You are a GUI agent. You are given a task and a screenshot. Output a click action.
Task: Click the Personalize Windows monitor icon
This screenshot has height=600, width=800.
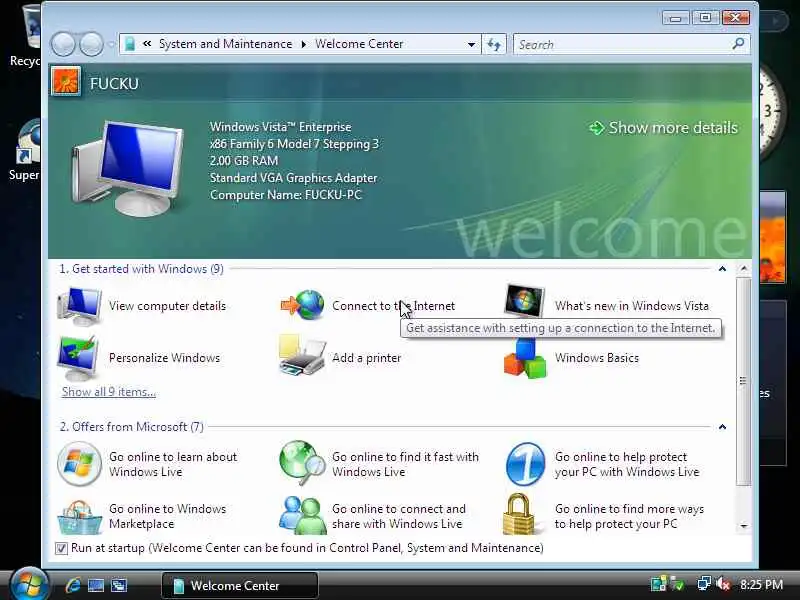78,358
